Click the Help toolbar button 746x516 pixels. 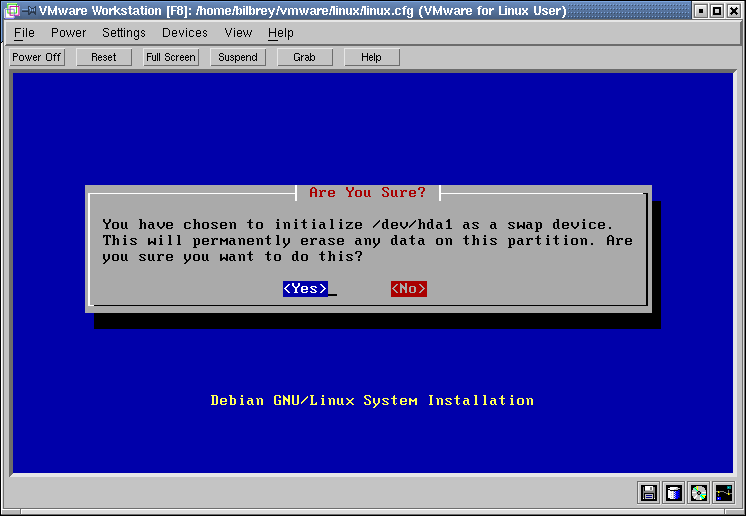371,57
